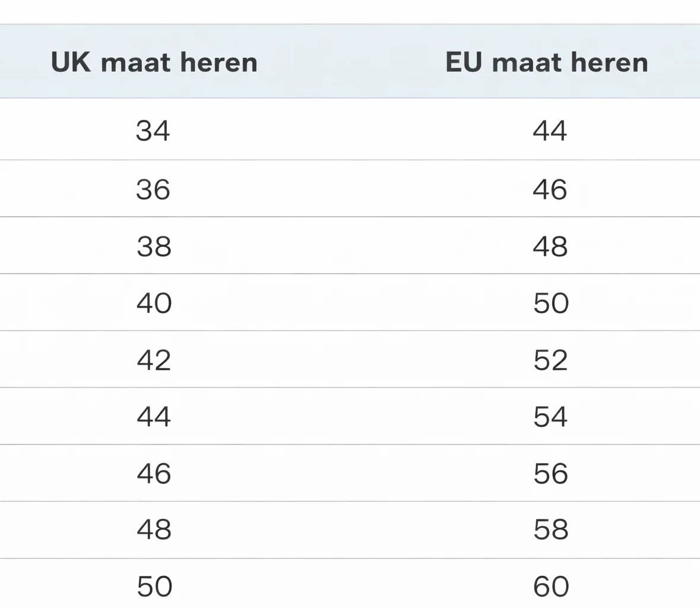
Task: Click UK column value 48
Action: 154,529
